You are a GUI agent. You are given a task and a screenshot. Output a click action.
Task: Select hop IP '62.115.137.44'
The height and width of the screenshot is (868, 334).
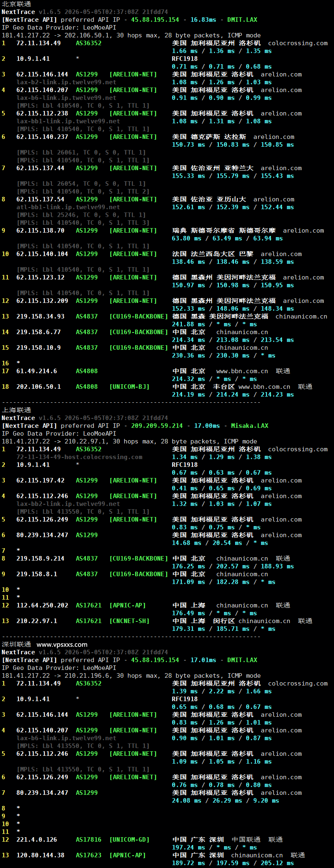[x=40, y=168]
